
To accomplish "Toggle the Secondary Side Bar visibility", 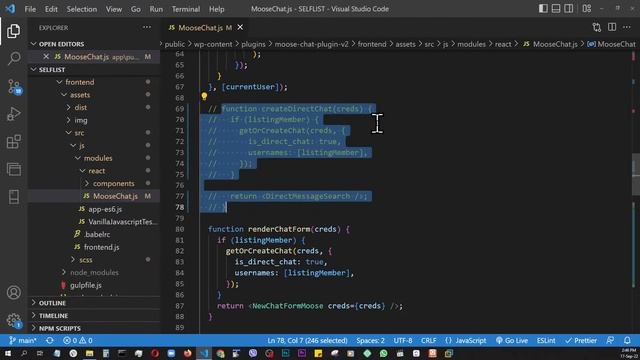I will point(569,9).
